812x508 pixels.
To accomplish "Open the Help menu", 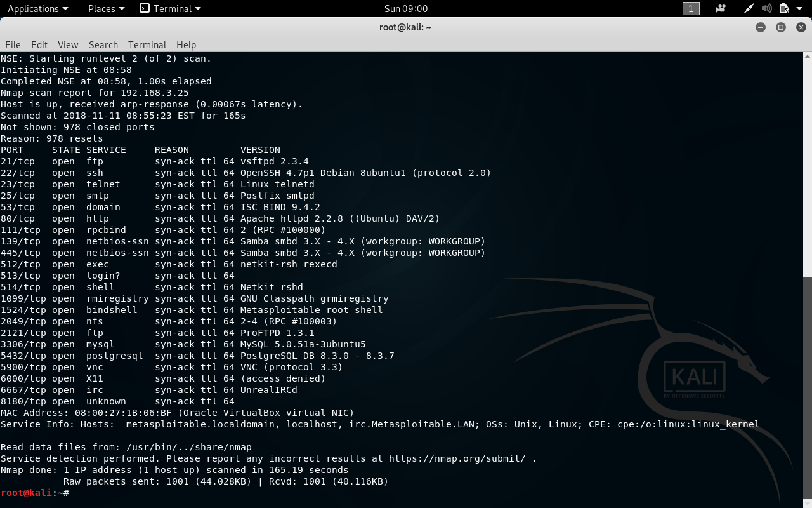I will (x=186, y=44).
